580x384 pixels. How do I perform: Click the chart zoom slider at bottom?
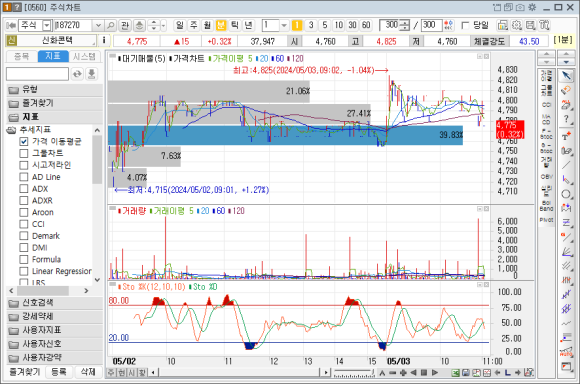click(354, 373)
